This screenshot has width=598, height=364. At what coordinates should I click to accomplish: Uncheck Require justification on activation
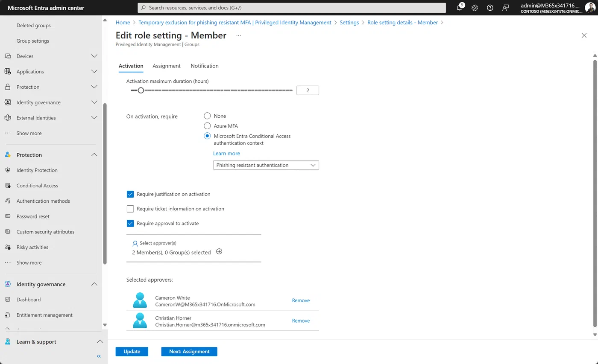130,194
